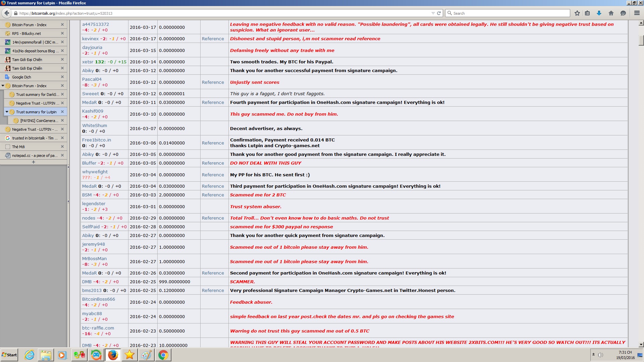Select amount 999.00000000 in DMB row
The height and width of the screenshot is (362, 644).
point(174,282)
